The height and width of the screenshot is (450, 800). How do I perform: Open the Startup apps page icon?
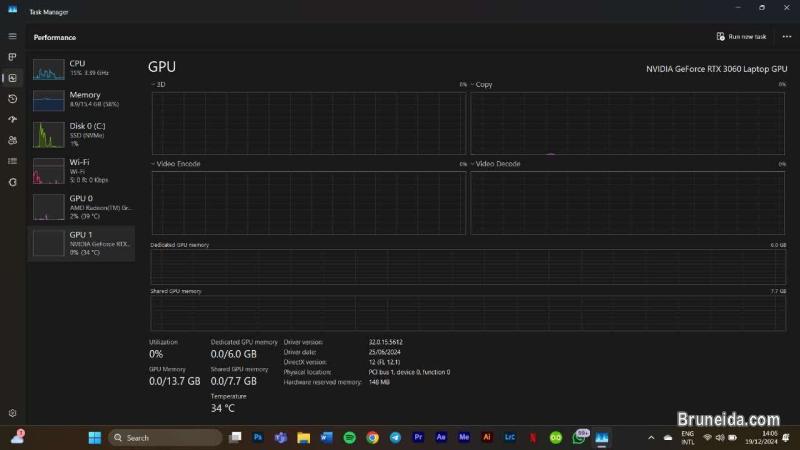(12, 119)
